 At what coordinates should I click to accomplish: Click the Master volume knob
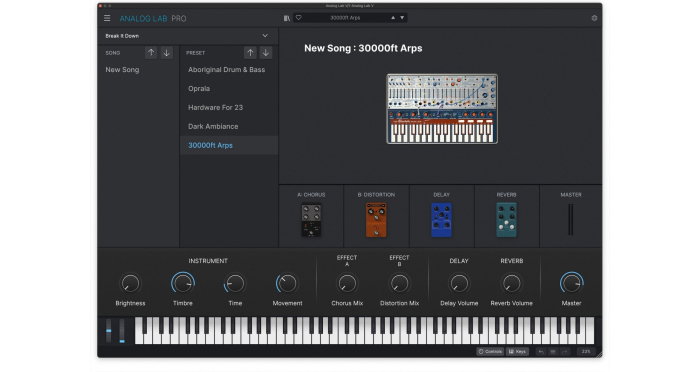(571, 283)
